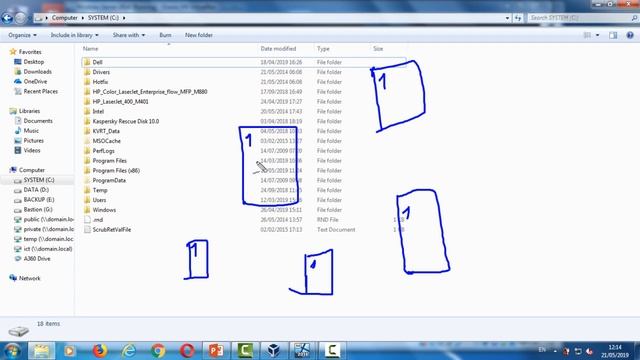Click Computer in the address breadcrumb

(x=64, y=18)
